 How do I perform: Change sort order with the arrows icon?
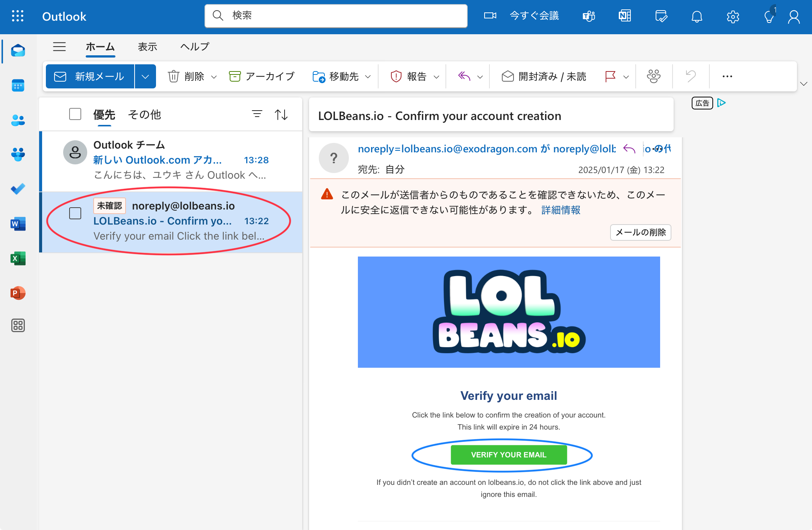coord(281,114)
